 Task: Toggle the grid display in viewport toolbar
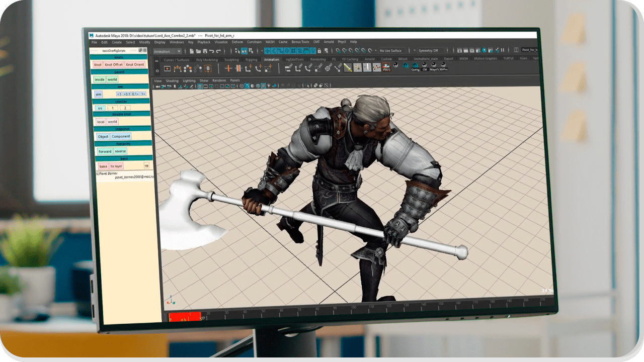coord(200,86)
